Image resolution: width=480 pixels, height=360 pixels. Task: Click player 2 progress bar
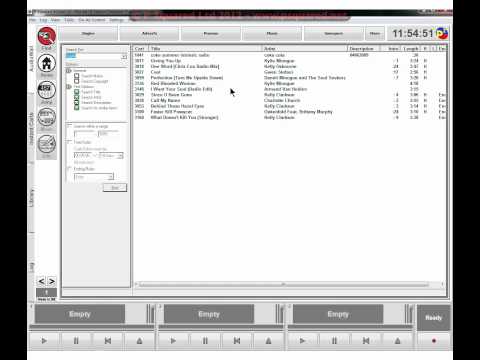(x=221, y=328)
